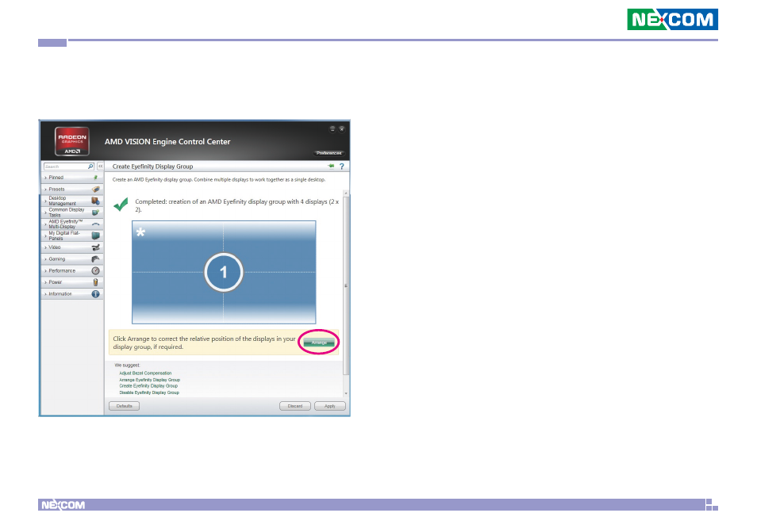Screen dimensions: 757x532
Task: Click the "We suggest:" label
Action: [x=128, y=366]
